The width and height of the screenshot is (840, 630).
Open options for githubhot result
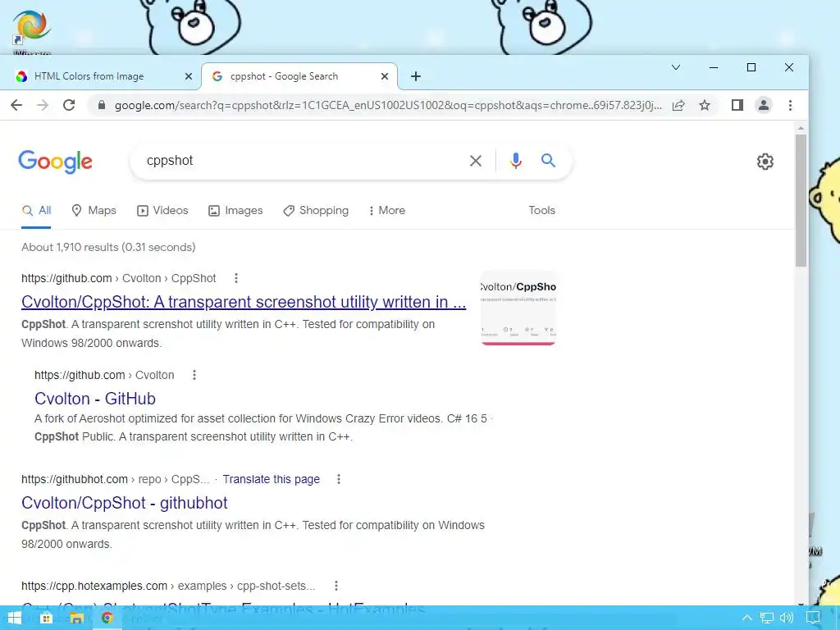(x=339, y=479)
